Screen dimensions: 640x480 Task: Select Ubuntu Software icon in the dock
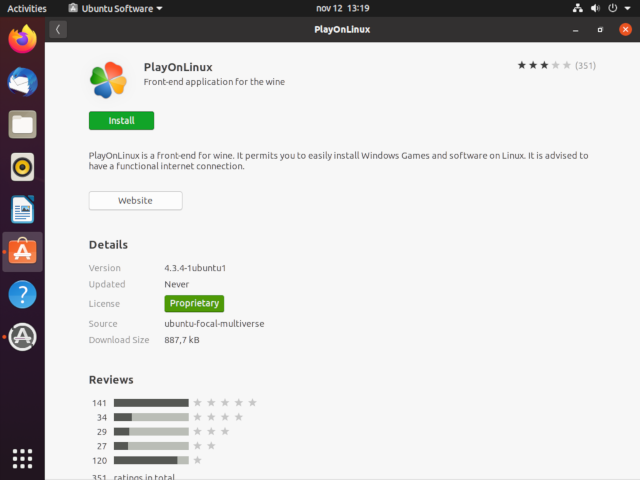[x=22, y=251]
